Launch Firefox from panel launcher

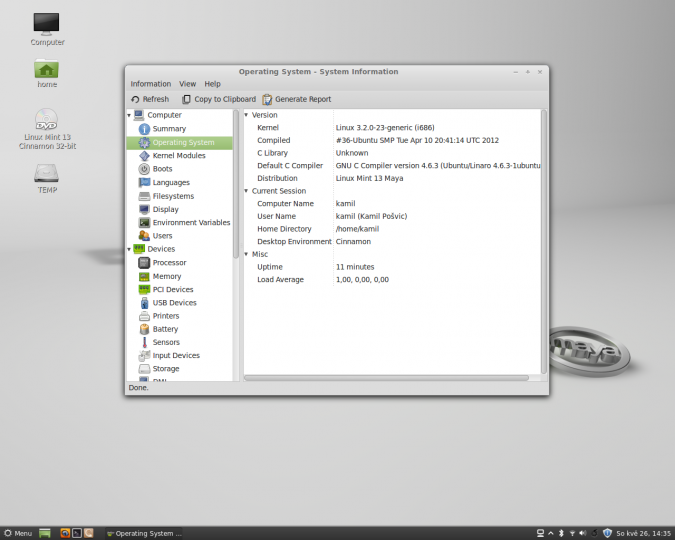coord(65,534)
